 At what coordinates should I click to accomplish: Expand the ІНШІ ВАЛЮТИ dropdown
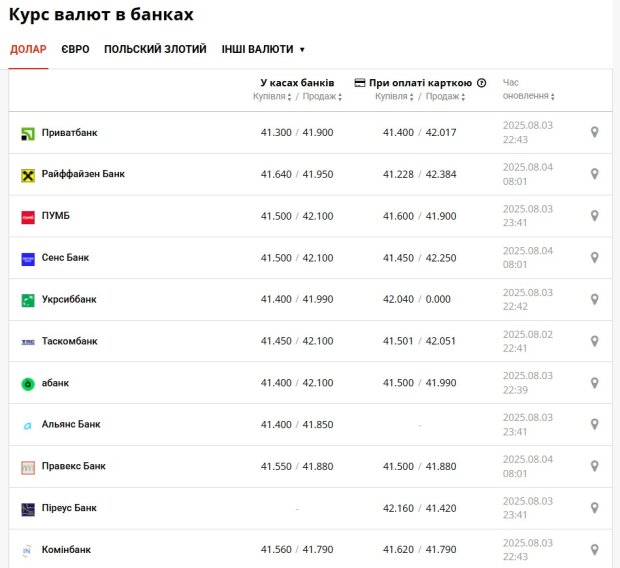tap(263, 49)
